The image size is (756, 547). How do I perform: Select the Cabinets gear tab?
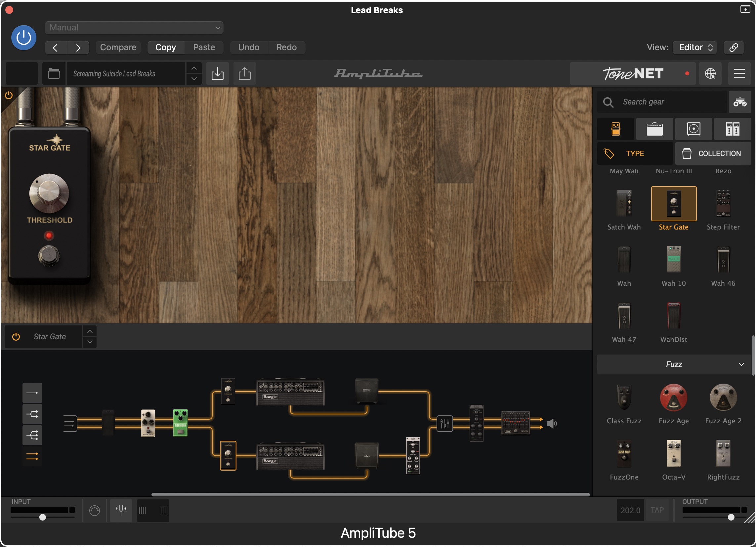pos(694,129)
